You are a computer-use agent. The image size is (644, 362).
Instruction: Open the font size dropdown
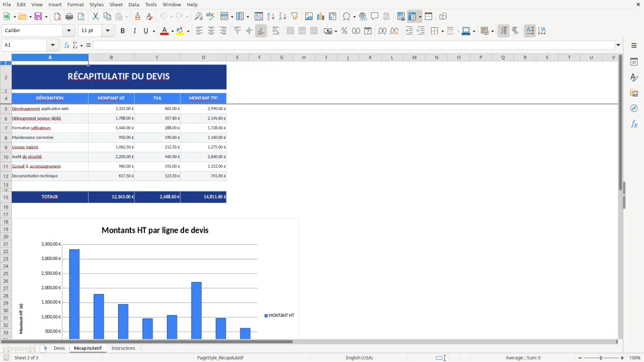tap(107, 31)
